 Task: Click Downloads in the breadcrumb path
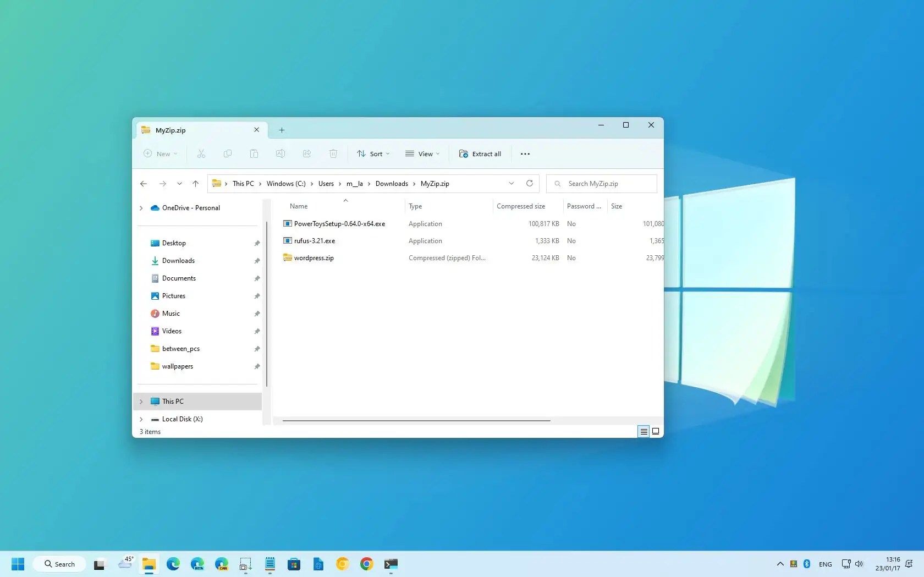[x=392, y=183]
